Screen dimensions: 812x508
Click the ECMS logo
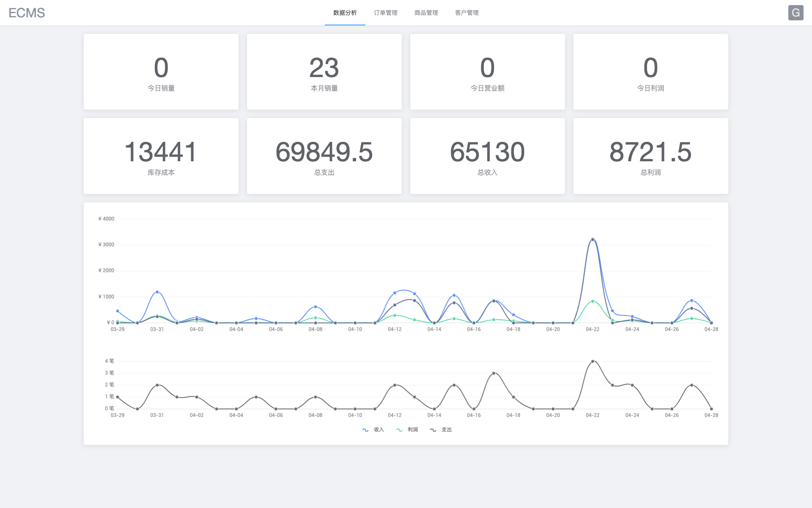click(x=27, y=13)
